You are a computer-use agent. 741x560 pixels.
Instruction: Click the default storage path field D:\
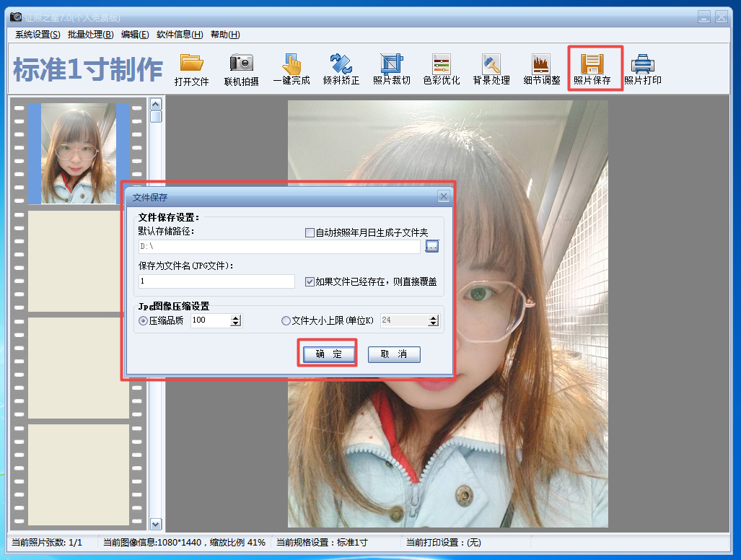tap(279, 246)
